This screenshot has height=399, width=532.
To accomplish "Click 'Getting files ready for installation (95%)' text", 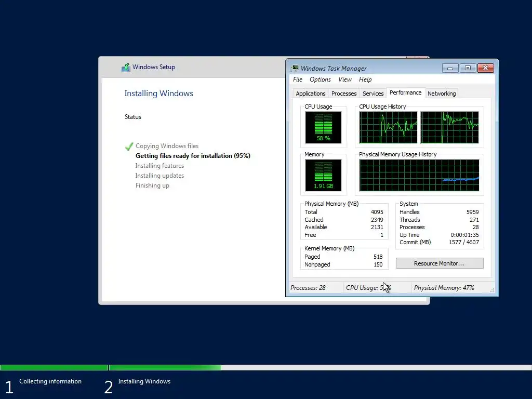I will [x=193, y=156].
